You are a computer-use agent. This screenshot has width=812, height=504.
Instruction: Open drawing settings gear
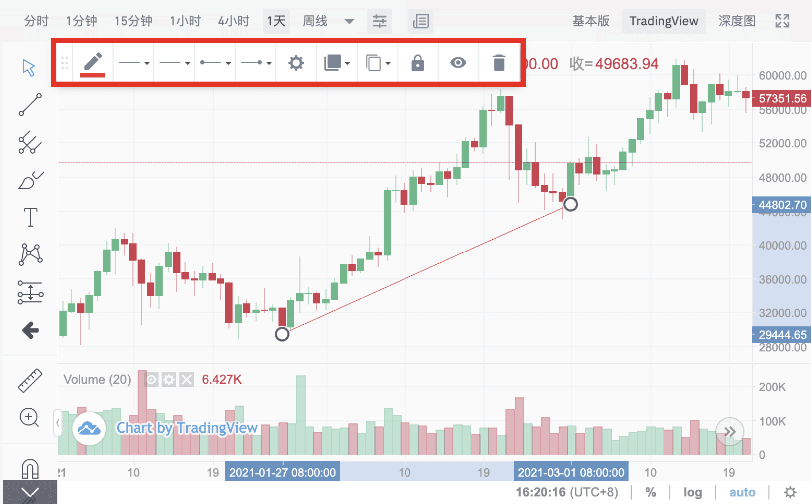coord(296,63)
